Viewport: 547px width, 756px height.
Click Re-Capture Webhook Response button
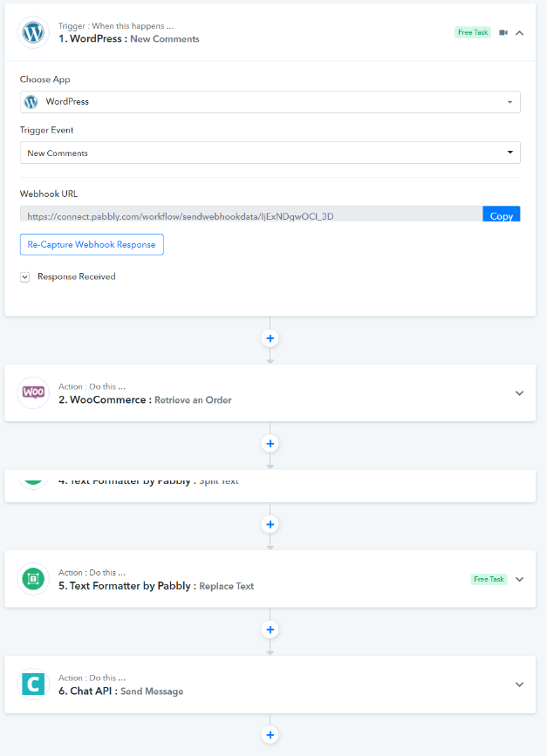[x=92, y=244]
